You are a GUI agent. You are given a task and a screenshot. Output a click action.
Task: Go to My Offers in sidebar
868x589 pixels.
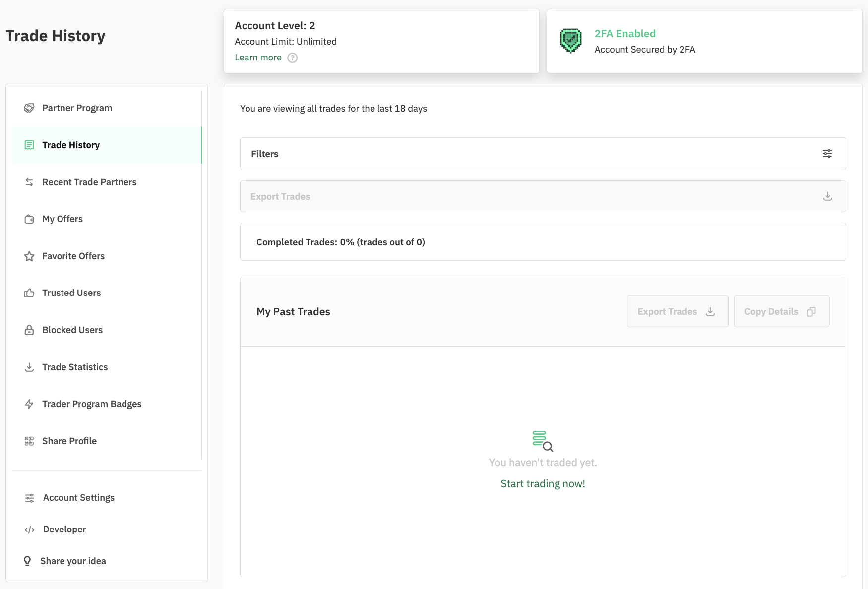click(x=62, y=219)
